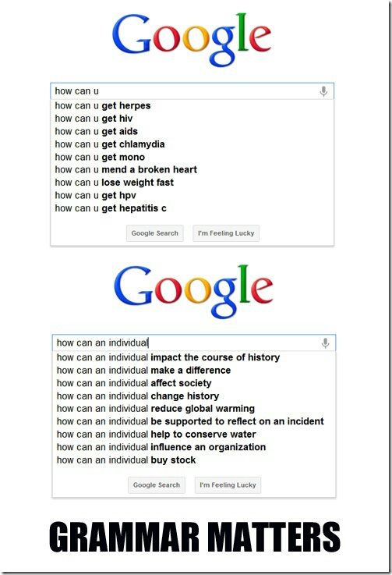Click the lower Google Search button
Image resolution: width=392 pixels, height=575 pixels.
click(157, 485)
